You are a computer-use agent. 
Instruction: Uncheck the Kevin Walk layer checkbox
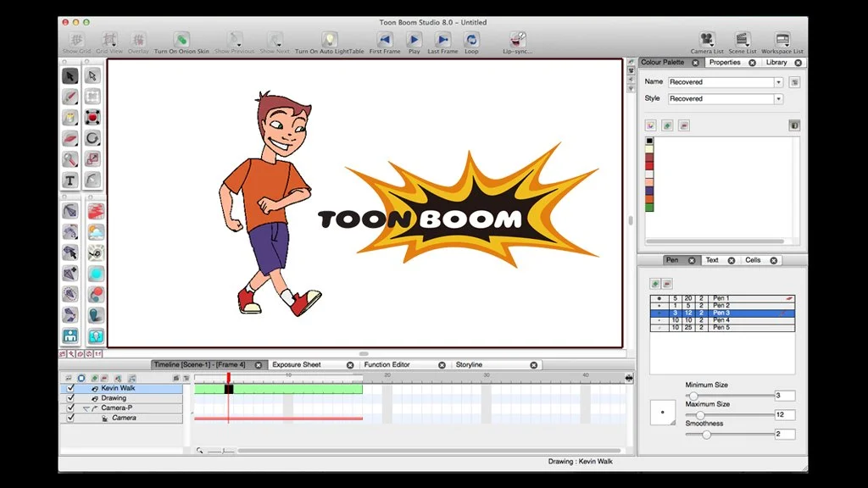pyautogui.click(x=70, y=388)
